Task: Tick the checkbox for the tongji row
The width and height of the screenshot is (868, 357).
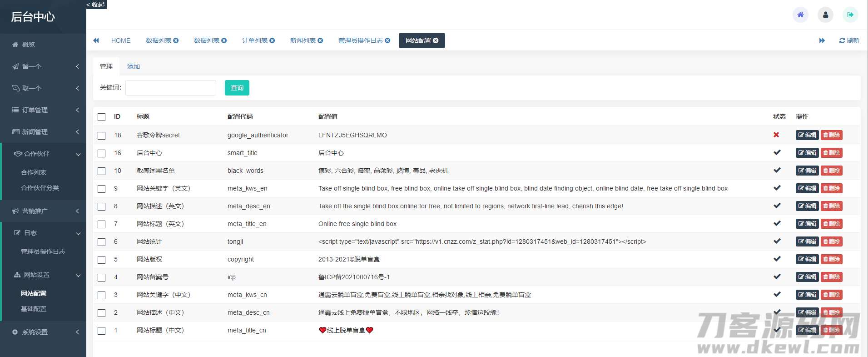Action: click(102, 242)
